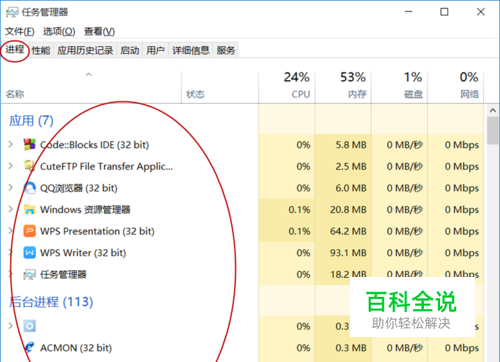The width and height of the screenshot is (500, 362).
Task: Sort processes by 网络 column header
Action: coord(456,87)
